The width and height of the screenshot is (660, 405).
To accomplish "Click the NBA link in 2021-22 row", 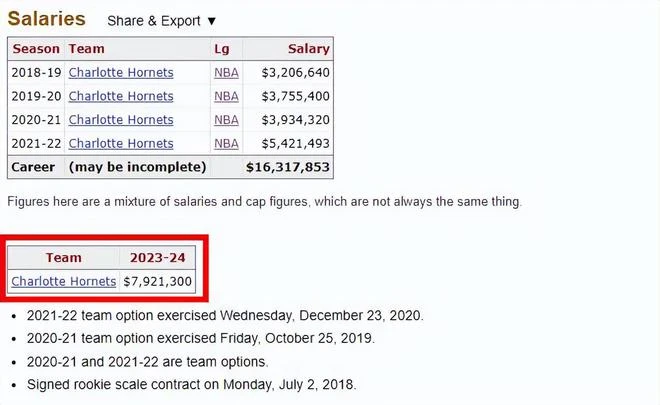I will [226, 143].
